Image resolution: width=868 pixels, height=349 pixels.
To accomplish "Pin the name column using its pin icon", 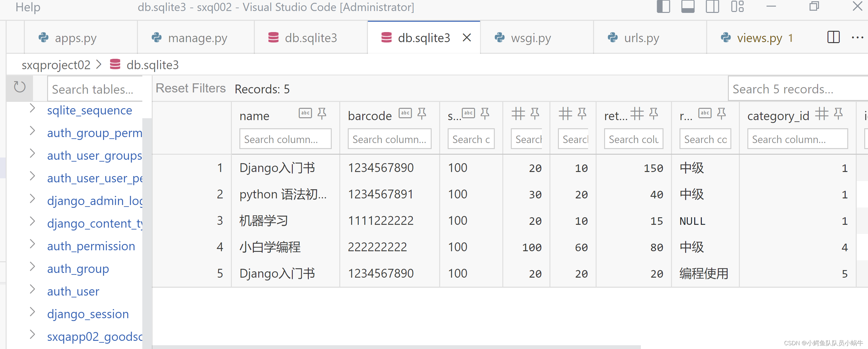I will [x=322, y=113].
